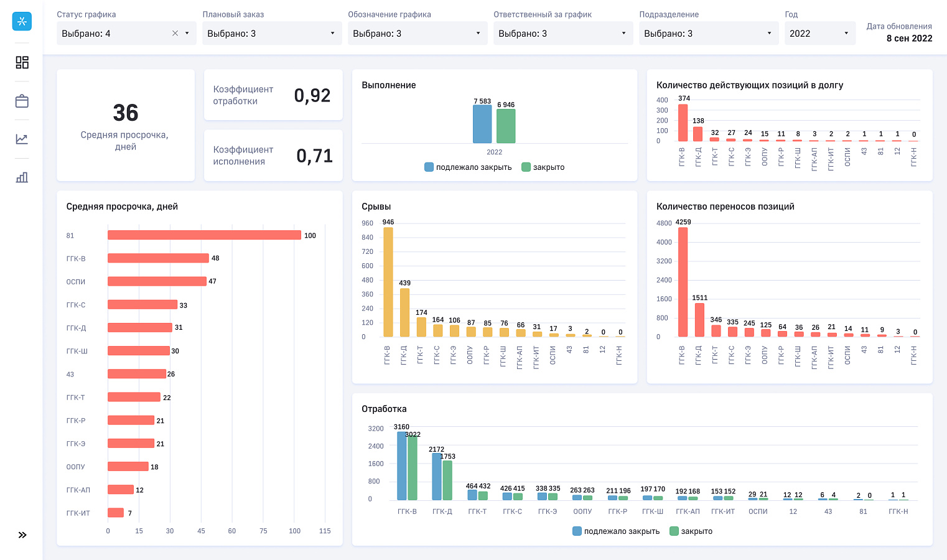Click the green 6 946 bar in Выполнение
Screen dimensions: 947x560
click(x=506, y=126)
